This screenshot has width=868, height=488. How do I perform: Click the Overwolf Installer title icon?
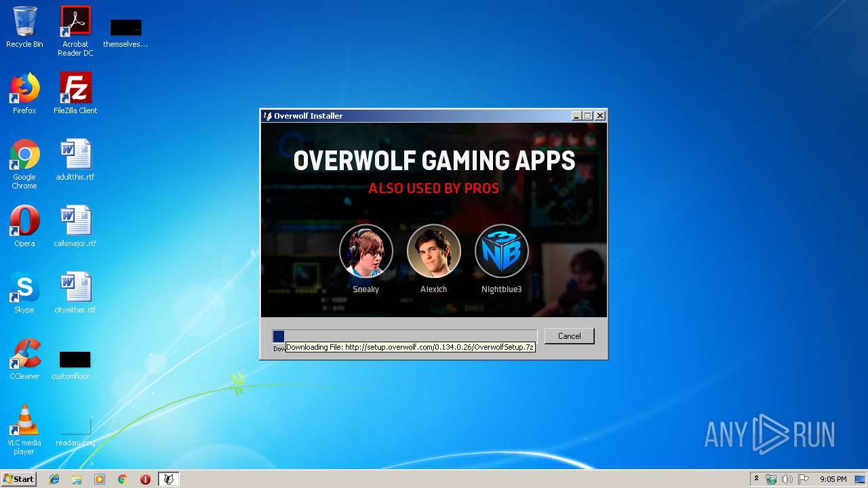coord(268,116)
